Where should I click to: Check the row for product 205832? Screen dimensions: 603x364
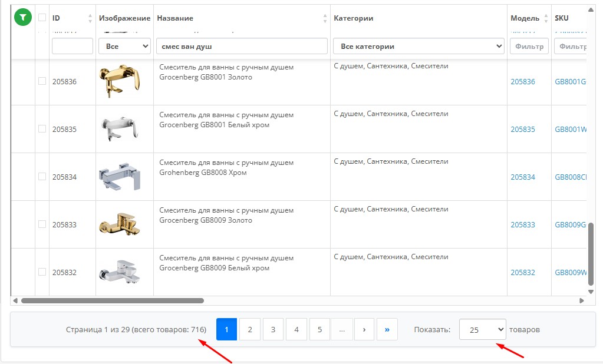pyautogui.click(x=42, y=272)
